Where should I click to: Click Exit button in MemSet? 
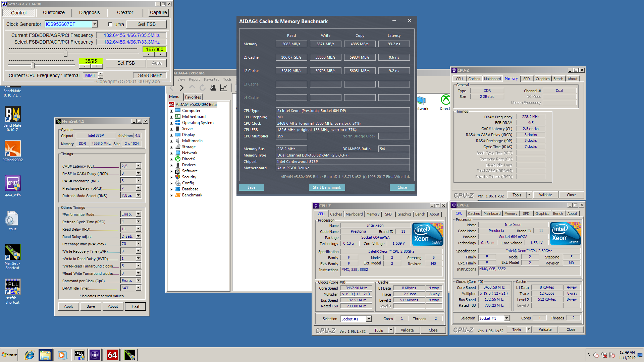click(x=135, y=306)
